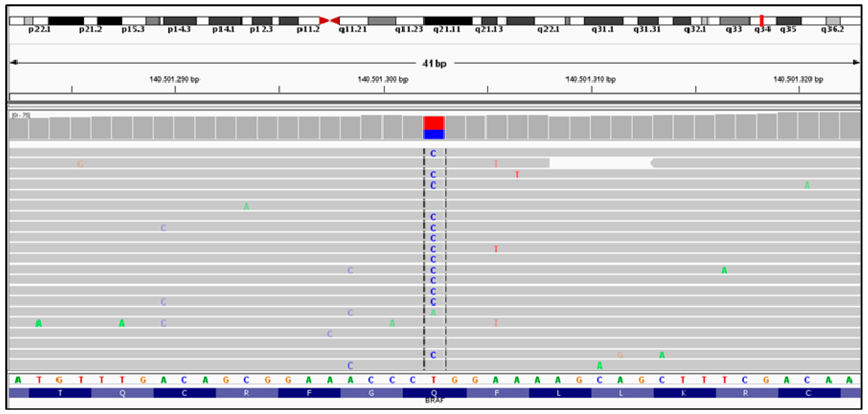This screenshot has height=414, width=868.
Task: Click left arrowhead of the 41 bp span
Action: click(x=14, y=62)
